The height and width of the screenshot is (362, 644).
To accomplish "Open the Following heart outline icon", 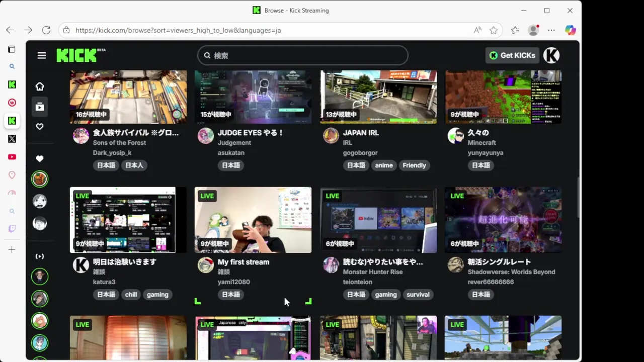I will (x=40, y=127).
